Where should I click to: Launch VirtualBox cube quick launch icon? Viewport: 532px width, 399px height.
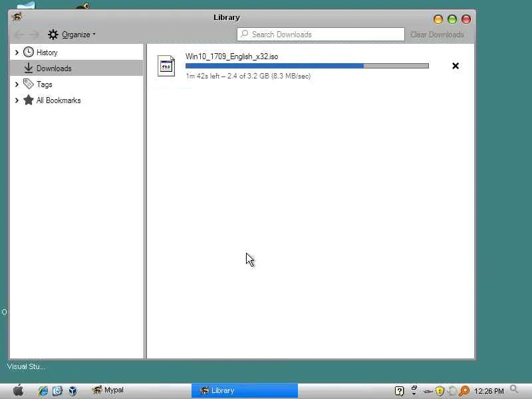[72, 390]
